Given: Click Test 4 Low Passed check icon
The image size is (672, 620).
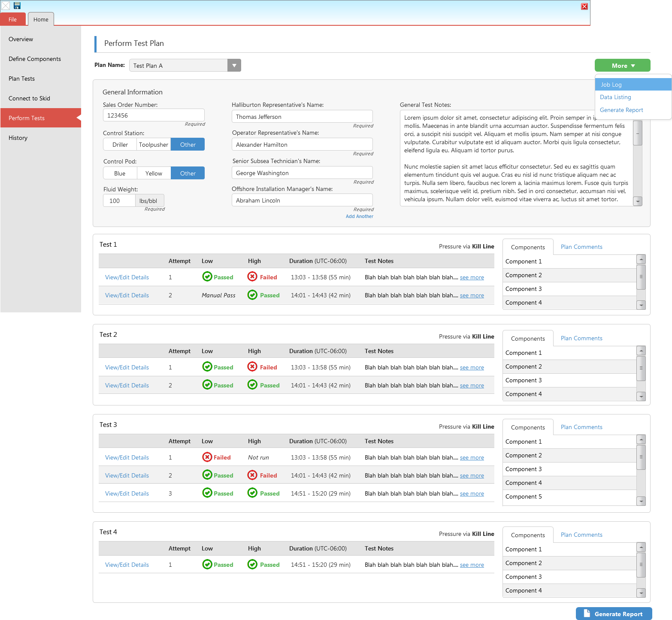Looking at the screenshot, I should pyautogui.click(x=207, y=564).
